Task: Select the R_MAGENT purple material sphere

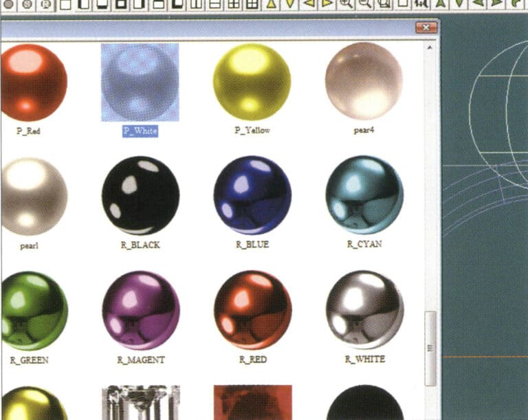Action: 141,310
